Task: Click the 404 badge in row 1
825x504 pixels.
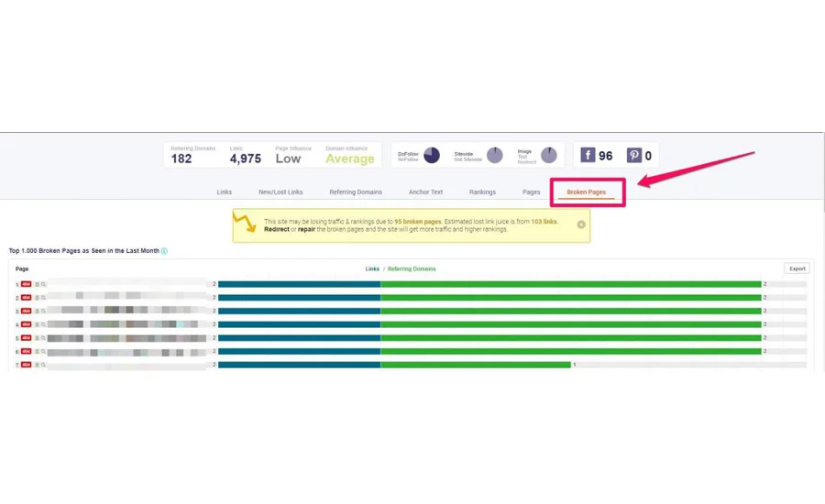Action: tap(26, 284)
